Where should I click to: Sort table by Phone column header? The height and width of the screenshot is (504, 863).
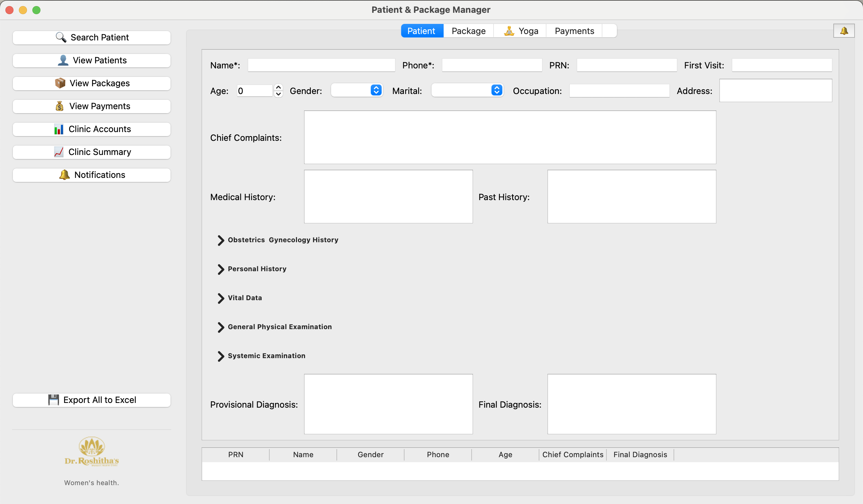click(x=438, y=455)
